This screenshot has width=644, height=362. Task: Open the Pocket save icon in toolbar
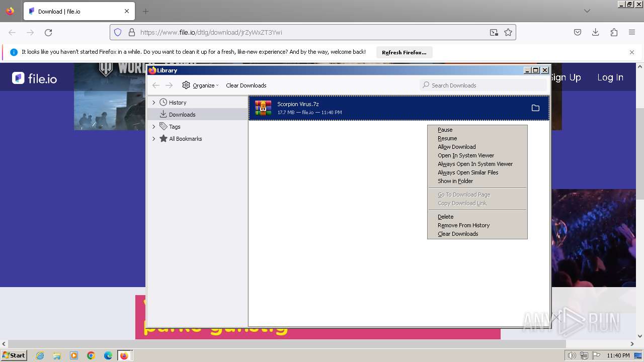tap(578, 32)
